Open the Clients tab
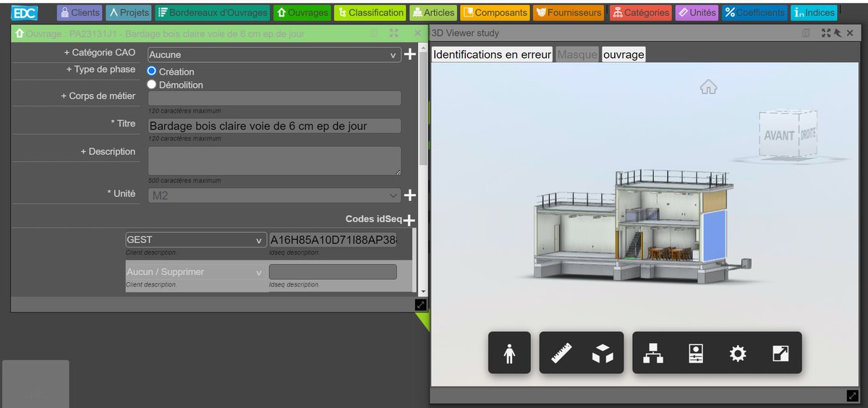This screenshot has height=408, width=868. 80,12
